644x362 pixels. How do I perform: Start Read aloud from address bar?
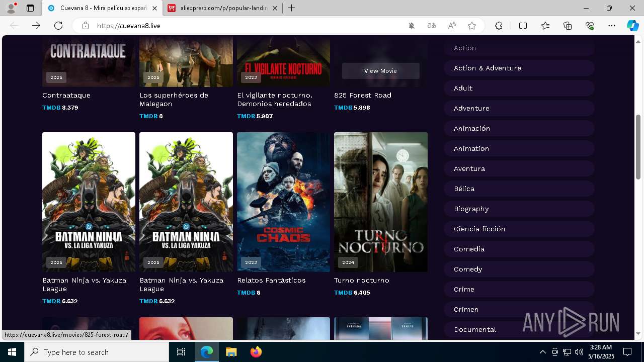[452, 26]
